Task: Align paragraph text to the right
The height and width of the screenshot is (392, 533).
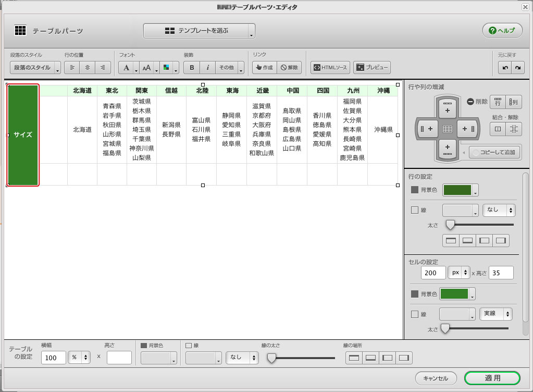Action: (103, 67)
